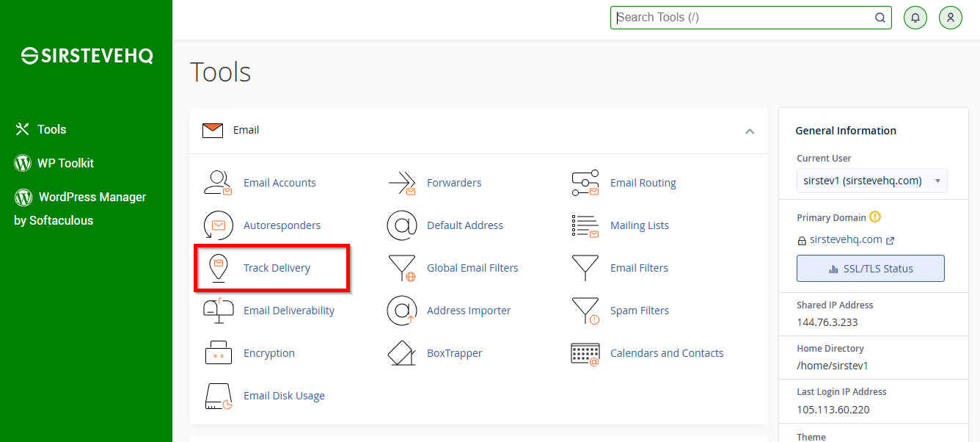Click the Email Filters funnel icon
980x442 pixels.
tap(585, 268)
